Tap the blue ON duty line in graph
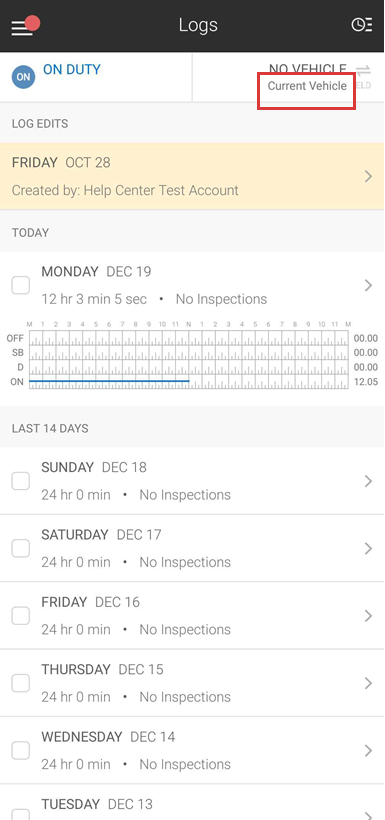The height and width of the screenshot is (820, 385). tap(109, 381)
